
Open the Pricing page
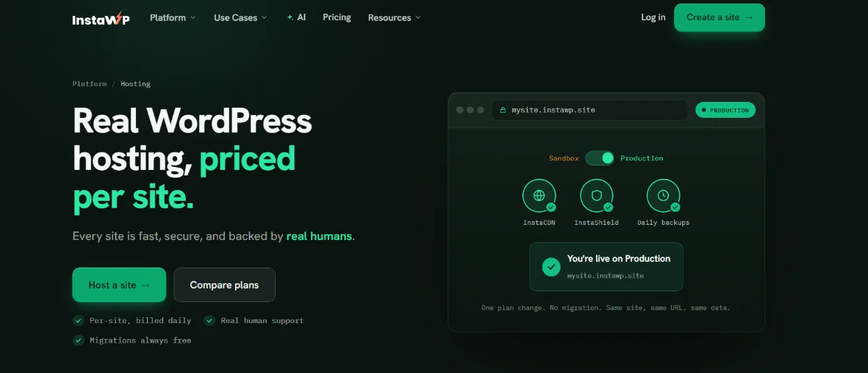[337, 17]
